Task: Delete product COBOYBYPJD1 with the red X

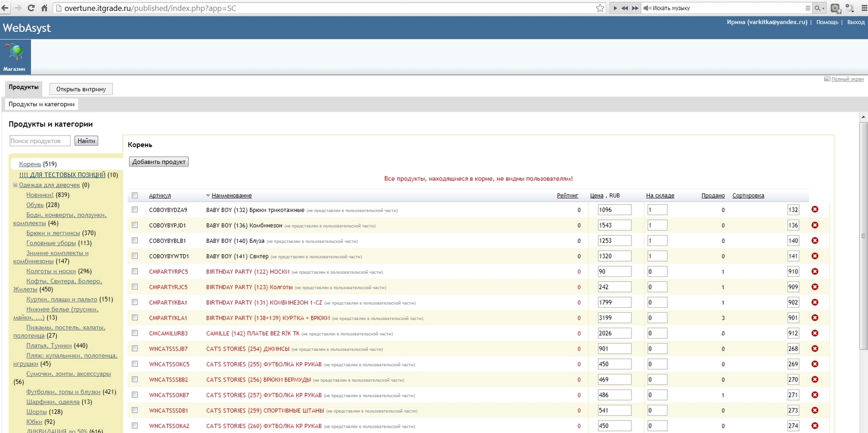Action: [815, 225]
